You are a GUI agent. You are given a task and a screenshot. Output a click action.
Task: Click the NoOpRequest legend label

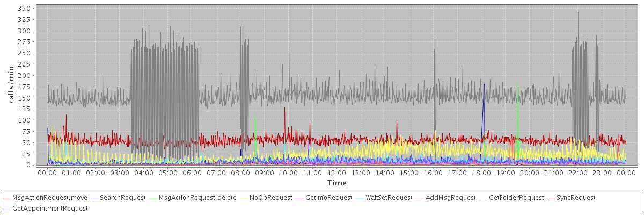pos(270,198)
